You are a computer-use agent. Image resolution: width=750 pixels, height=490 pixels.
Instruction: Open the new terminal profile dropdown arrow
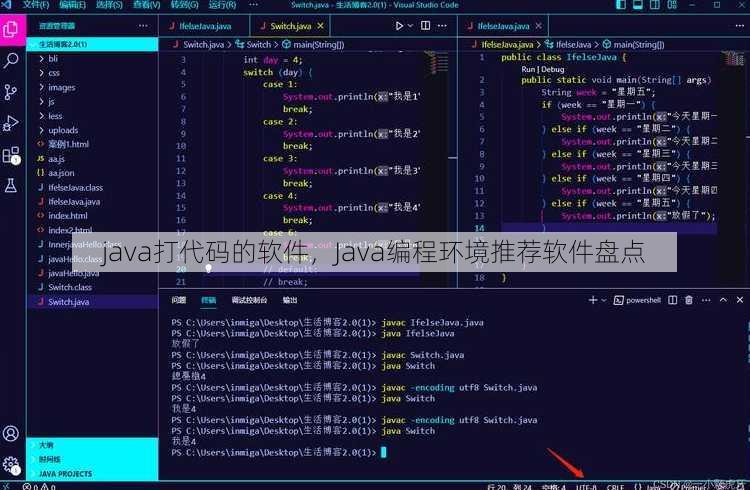click(x=604, y=301)
